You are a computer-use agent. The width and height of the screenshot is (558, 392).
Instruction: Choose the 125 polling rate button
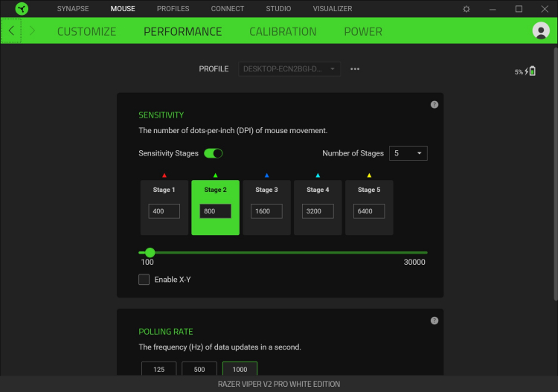coord(158,369)
